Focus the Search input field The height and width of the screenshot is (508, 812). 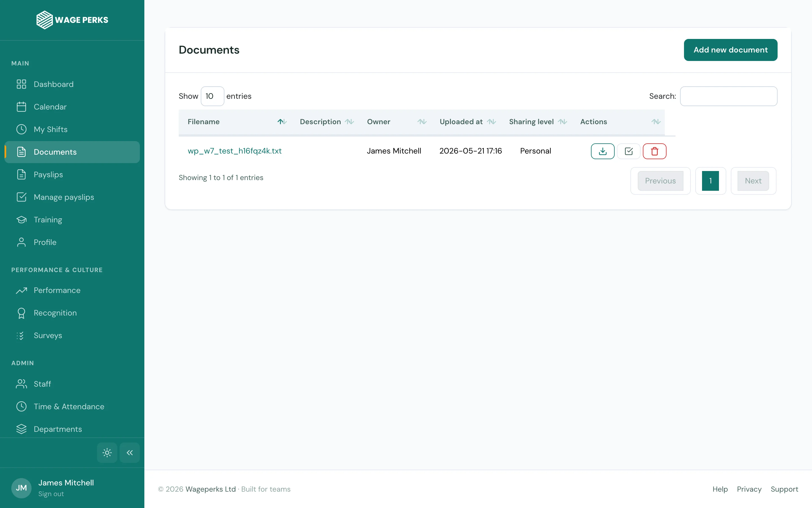point(729,96)
